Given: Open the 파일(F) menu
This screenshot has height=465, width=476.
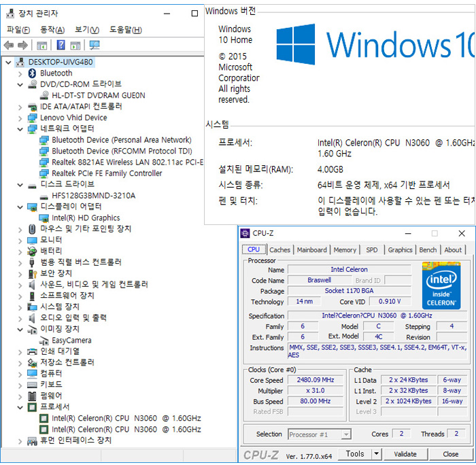Looking at the screenshot, I should [18, 30].
